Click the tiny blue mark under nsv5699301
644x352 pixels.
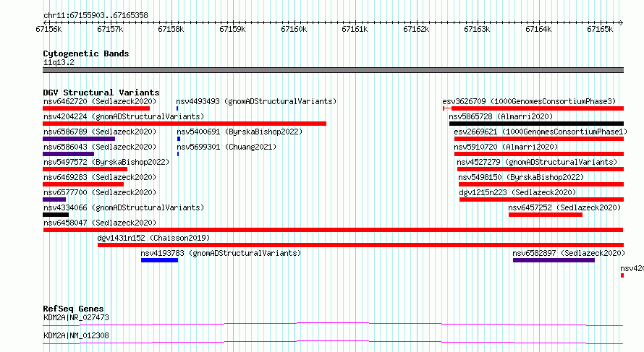point(178,154)
